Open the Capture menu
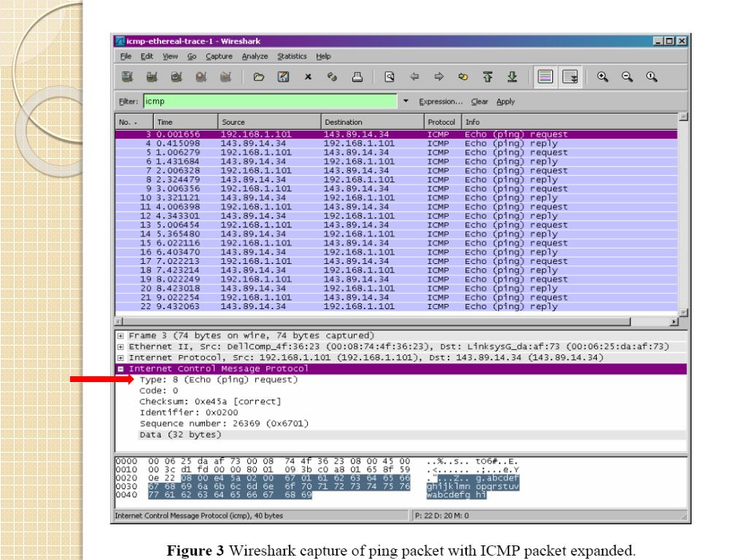Image resolution: width=747 pixels, height=560 pixels. coord(219,56)
